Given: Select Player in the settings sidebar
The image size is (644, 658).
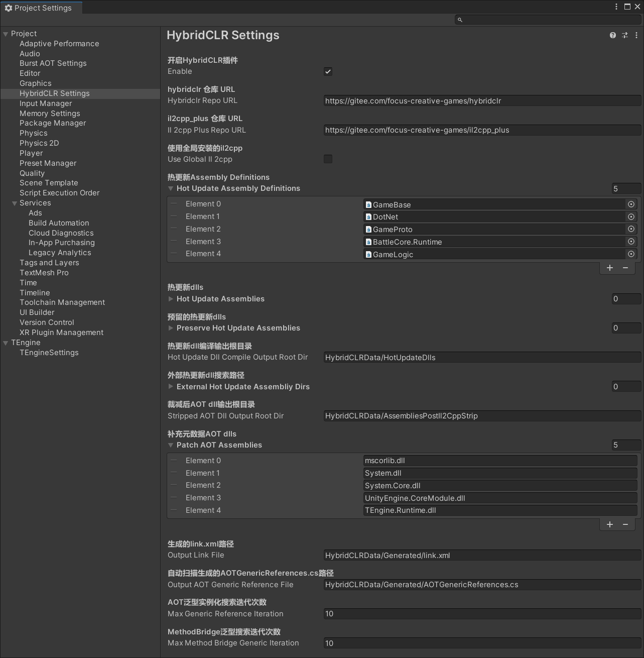Looking at the screenshot, I should click(31, 153).
